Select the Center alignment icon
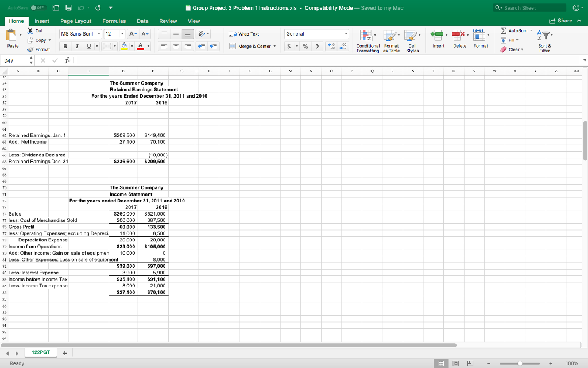Image resolution: width=588 pixels, height=368 pixels. click(x=176, y=45)
